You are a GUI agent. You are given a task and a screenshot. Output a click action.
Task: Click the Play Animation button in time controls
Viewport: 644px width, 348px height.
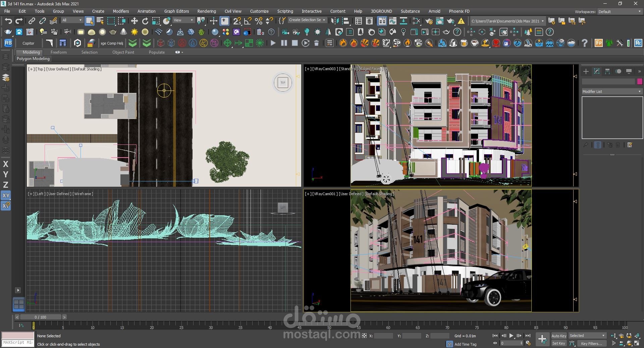click(511, 336)
